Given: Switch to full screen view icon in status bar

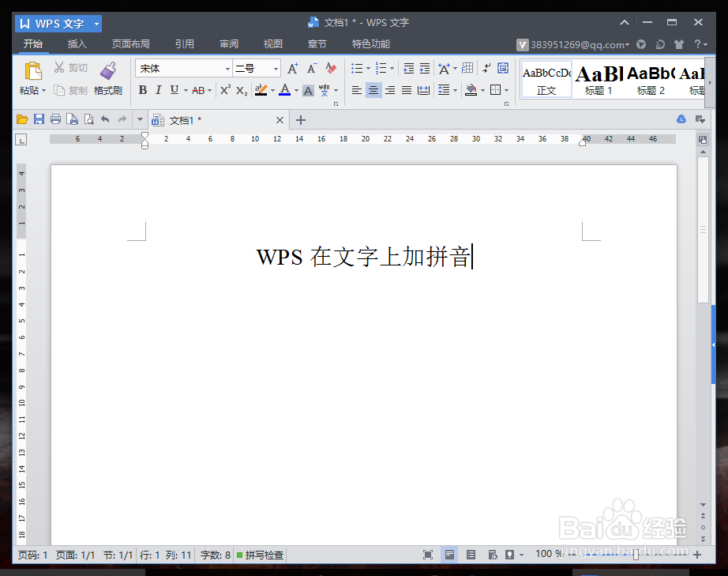Looking at the screenshot, I should point(428,555).
